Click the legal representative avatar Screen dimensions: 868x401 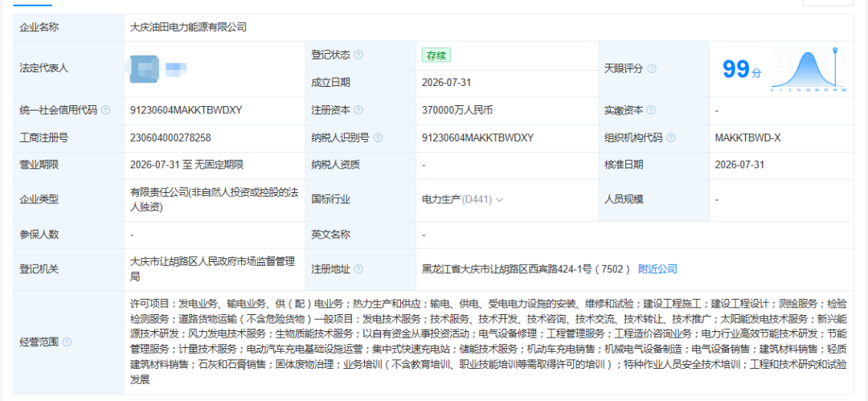click(144, 68)
